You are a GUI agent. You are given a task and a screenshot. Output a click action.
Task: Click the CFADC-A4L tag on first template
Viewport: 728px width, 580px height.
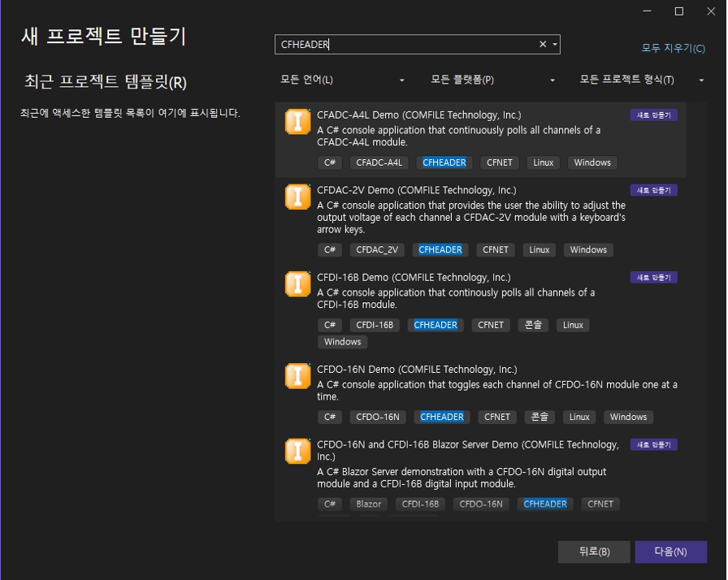pyautogui.click(x=379, y=162)
